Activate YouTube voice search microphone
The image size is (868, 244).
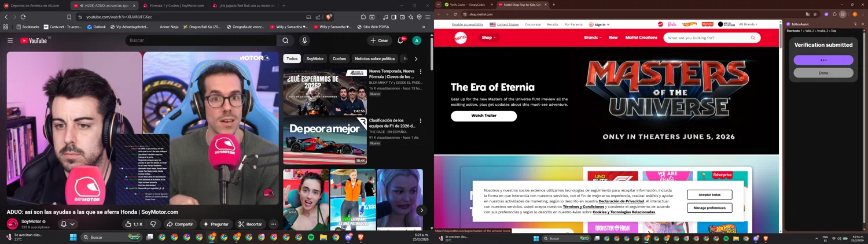(304, 40)
